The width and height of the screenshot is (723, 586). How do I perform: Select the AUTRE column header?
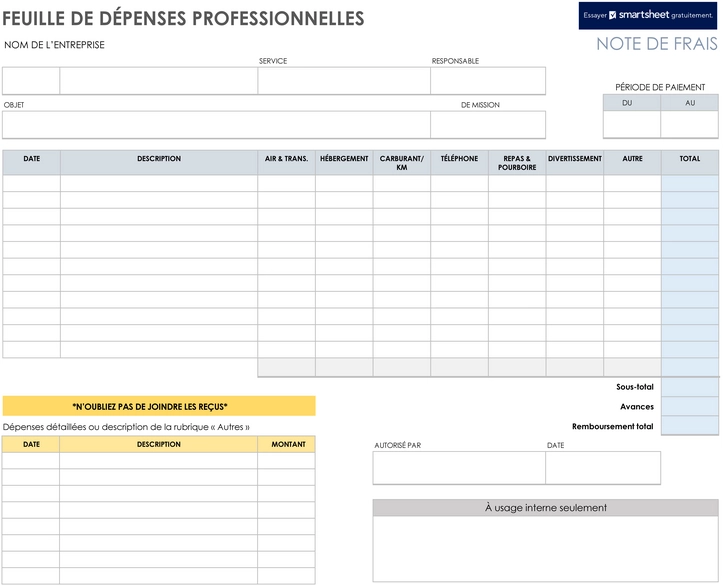click(632, 163)
